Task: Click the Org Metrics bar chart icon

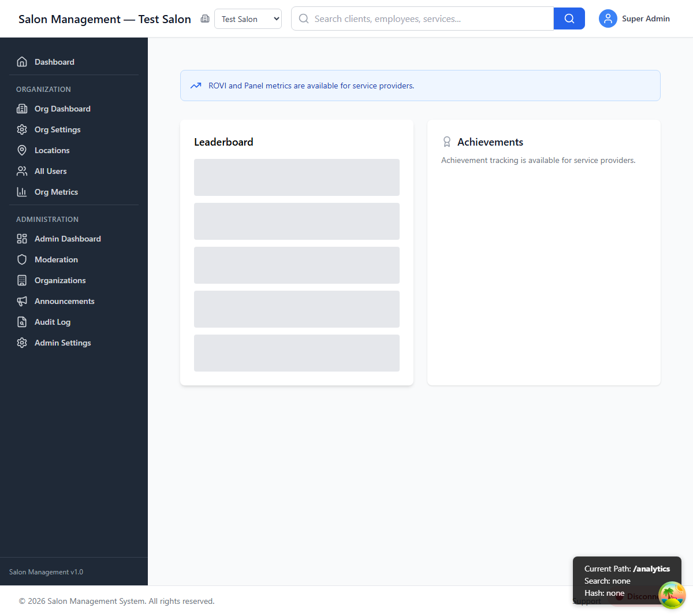Action: (x=22, y=192)
